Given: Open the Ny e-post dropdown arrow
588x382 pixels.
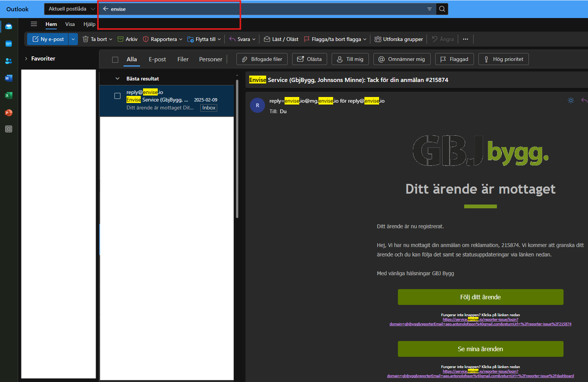Looking at the screenshot, I should click(x=73, y=39).
